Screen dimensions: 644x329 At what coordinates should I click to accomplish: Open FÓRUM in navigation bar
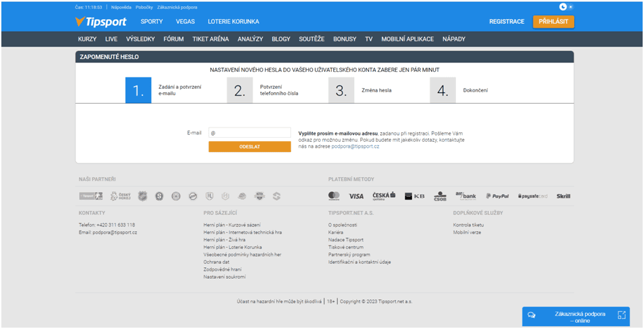(174, 39)
